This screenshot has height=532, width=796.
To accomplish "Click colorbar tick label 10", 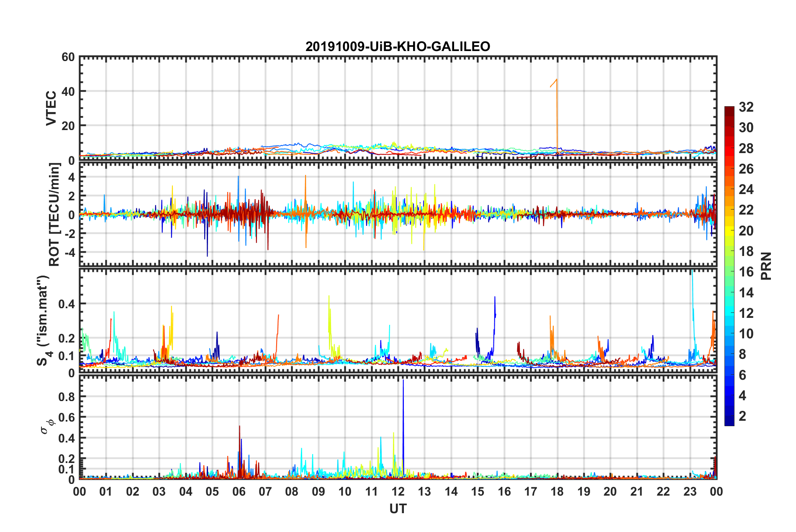I will point(746,334).
